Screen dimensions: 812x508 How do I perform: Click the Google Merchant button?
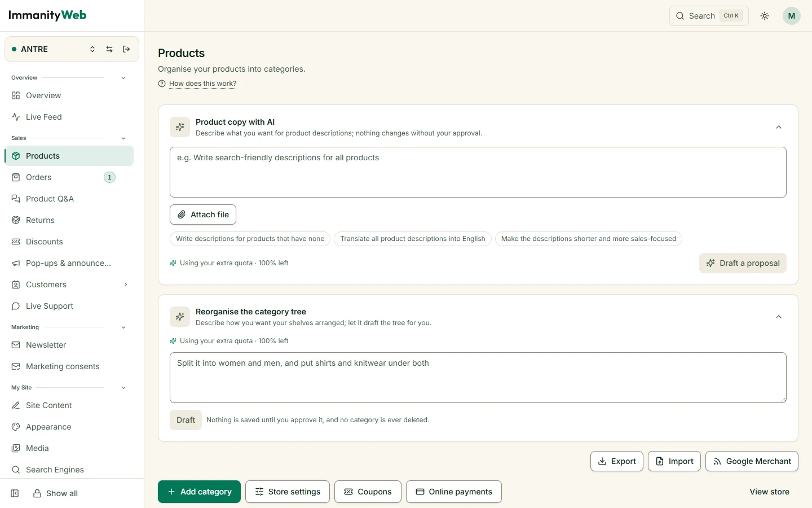[752, 461]
